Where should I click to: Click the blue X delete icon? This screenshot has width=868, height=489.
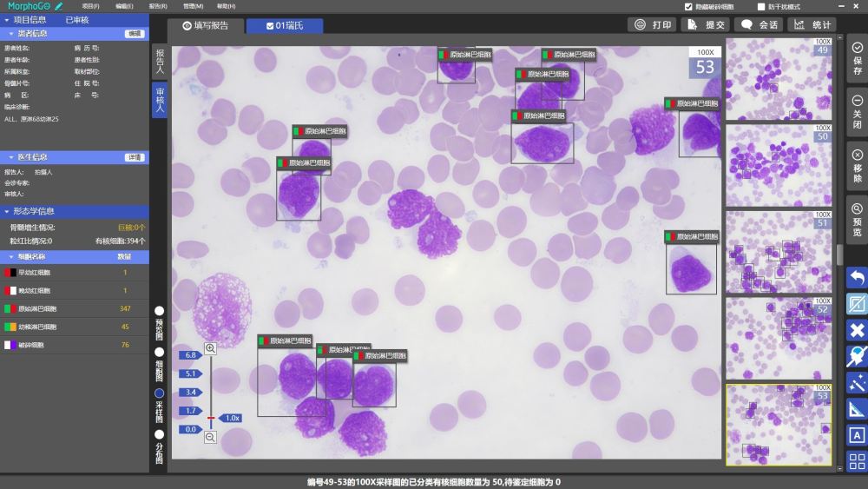[857, 331]
